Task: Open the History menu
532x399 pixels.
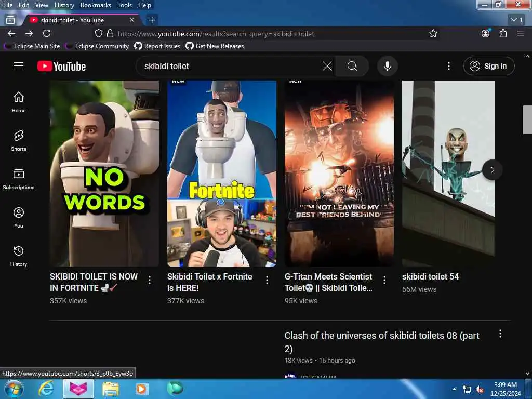Action: [x=64, y=5]
